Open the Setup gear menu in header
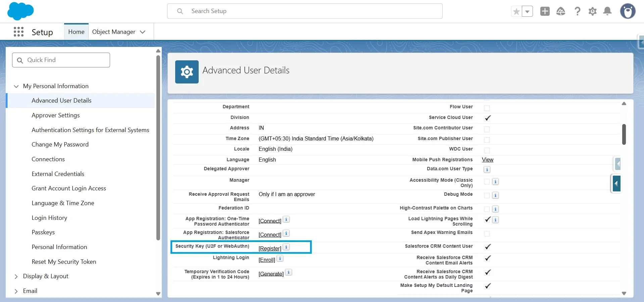 [592, 11]
